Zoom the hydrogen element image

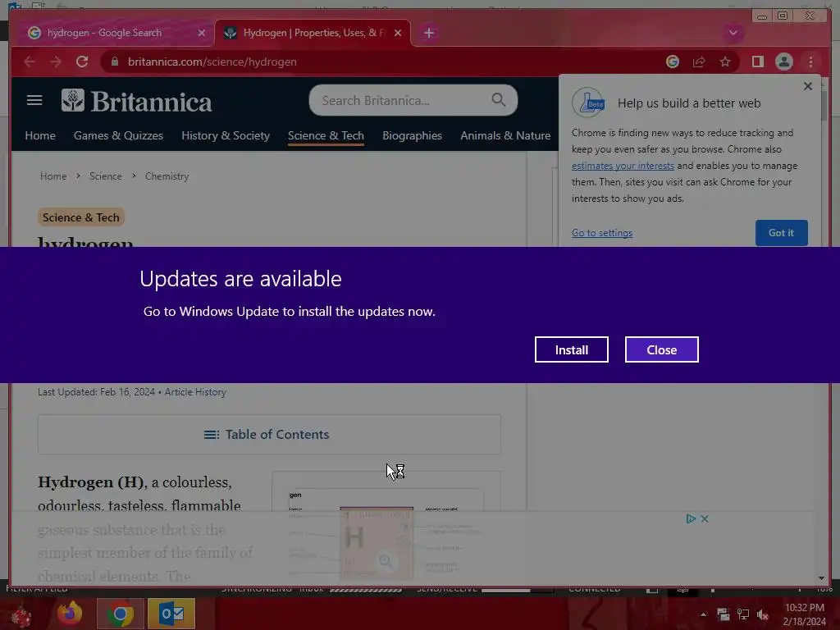click(x=386, y=561)
